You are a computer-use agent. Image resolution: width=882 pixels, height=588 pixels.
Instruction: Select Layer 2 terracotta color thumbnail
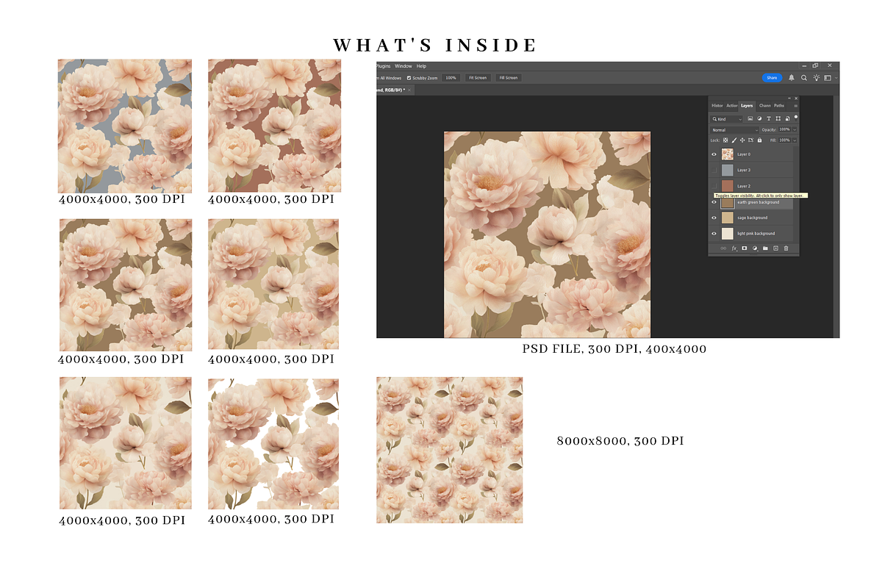728,186
